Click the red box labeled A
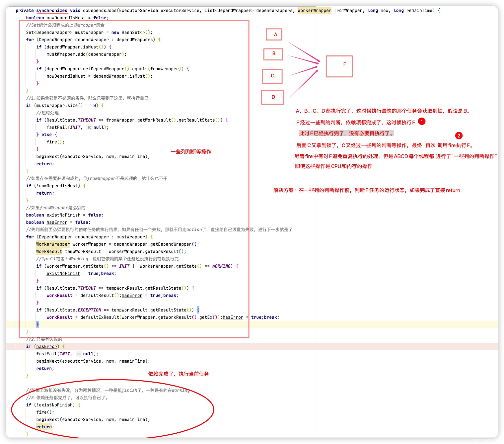The height and width of the screenshot is (444, 504). coord(274,34)
